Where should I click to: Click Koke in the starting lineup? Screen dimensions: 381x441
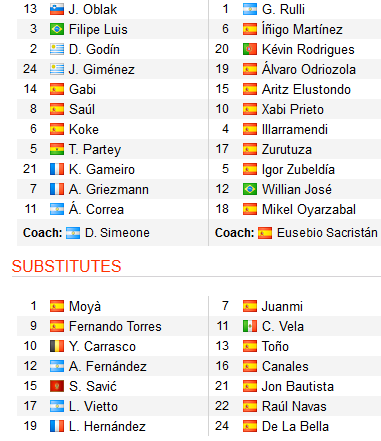84,129
